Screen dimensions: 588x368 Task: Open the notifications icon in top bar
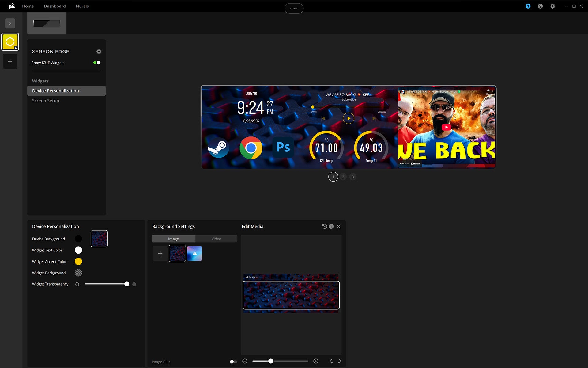point(528,6)
